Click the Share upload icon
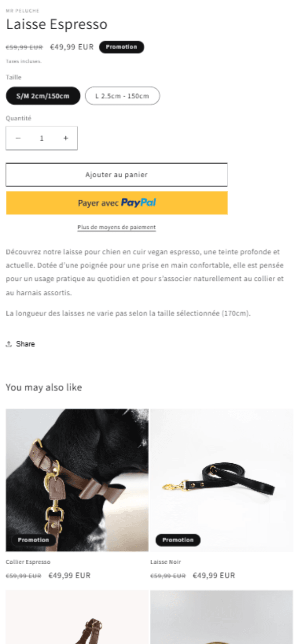 click(x=9, y=344)
